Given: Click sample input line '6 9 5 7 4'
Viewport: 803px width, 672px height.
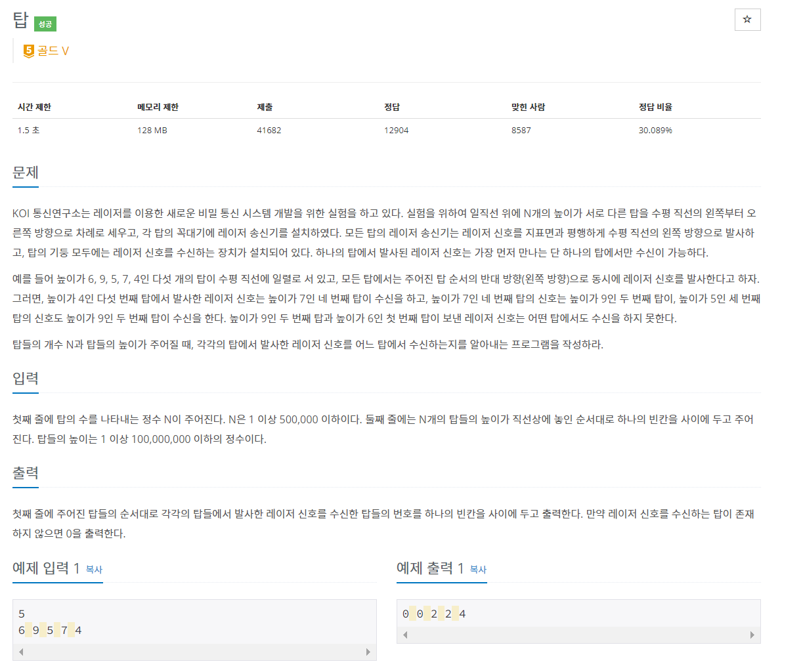Looking at the screenshot, I should (50, 631).
